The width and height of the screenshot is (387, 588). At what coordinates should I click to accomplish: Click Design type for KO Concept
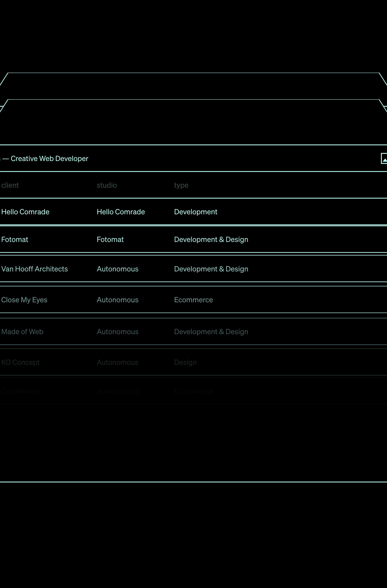coord(185,362)
